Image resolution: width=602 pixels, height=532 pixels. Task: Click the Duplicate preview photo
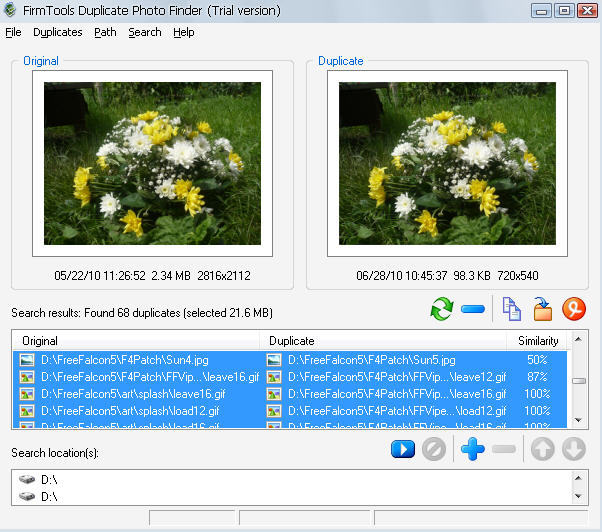pos(447,164)
